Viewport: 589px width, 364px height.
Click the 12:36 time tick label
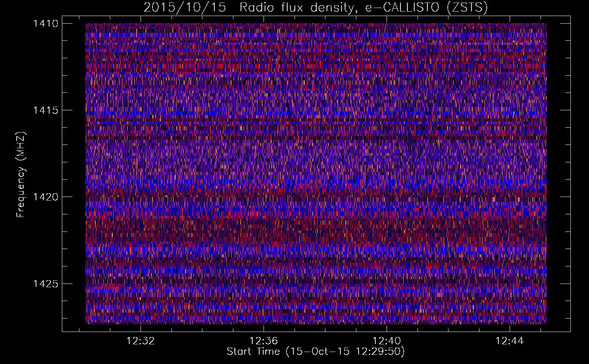(264, 341)
